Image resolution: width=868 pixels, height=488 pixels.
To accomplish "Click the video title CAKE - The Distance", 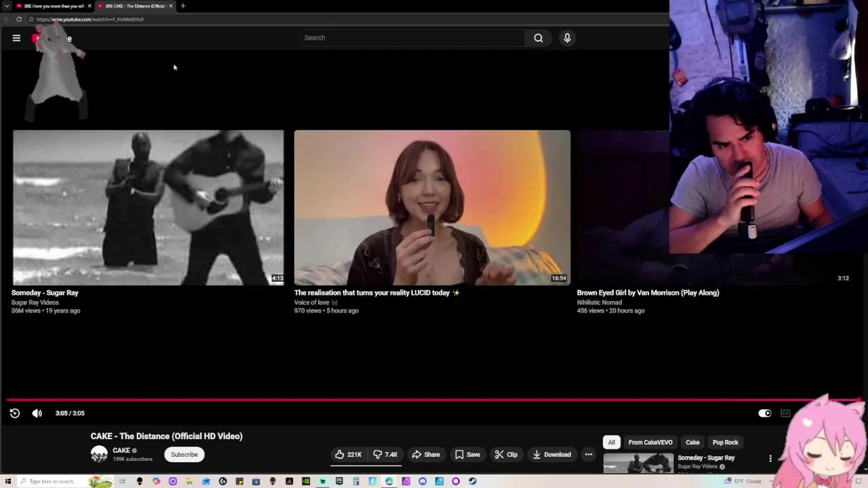I will click(166, 436).
